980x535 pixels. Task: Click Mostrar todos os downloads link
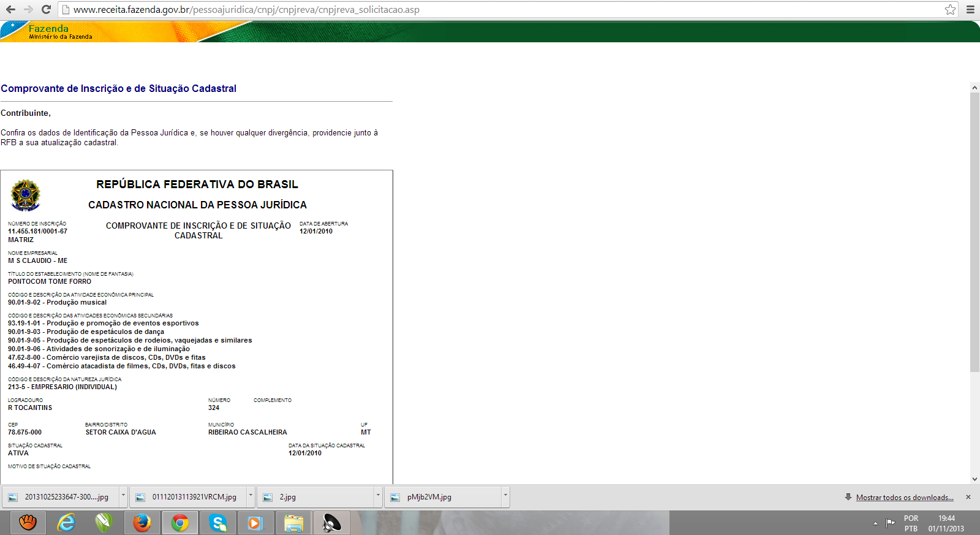point(904,498)
